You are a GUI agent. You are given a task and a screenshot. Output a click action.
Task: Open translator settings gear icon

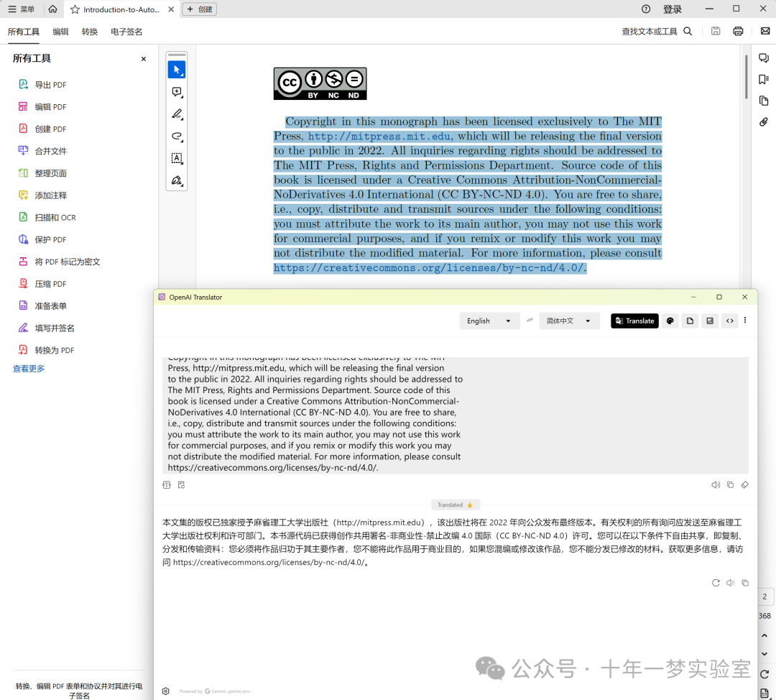click(x=166, y=691)
